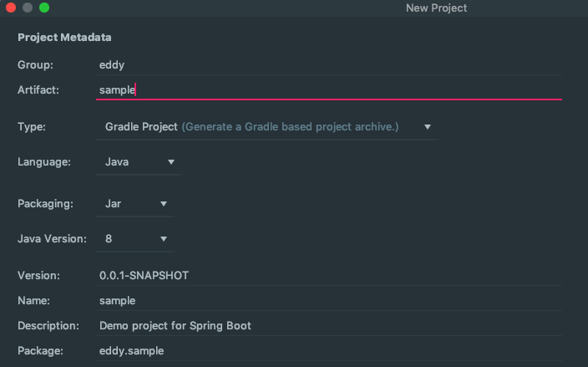The height and width of the screenshot is (367, 588).
Task: Expand the Language dropdown set to Java
Action: (x=139, y=162)
